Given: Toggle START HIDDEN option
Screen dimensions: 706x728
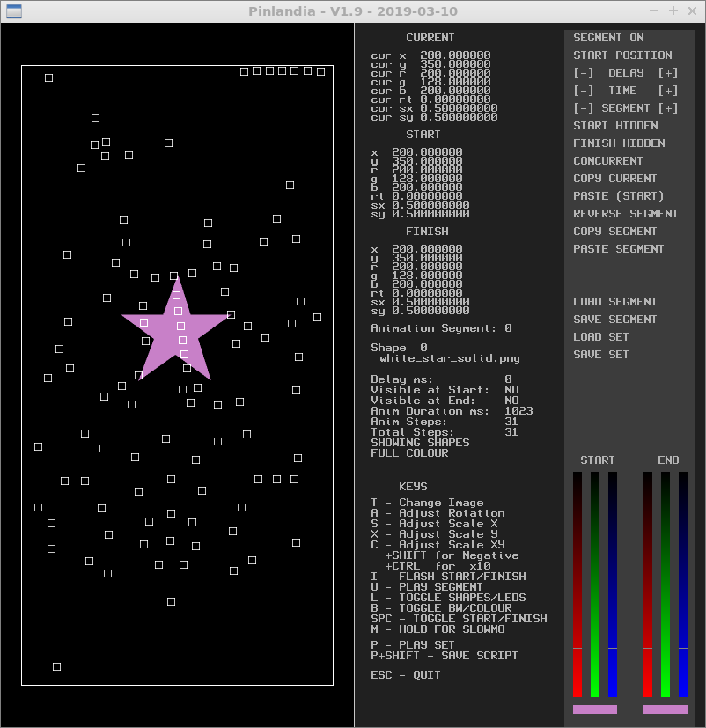Looking at the screenshot, I should tap(615, 126).
